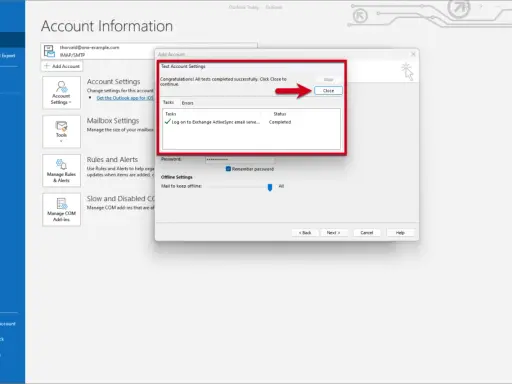Viewport: 512px width, 384px height.
Task: Click the Stop button in test dialog
Action: point(328,79)
